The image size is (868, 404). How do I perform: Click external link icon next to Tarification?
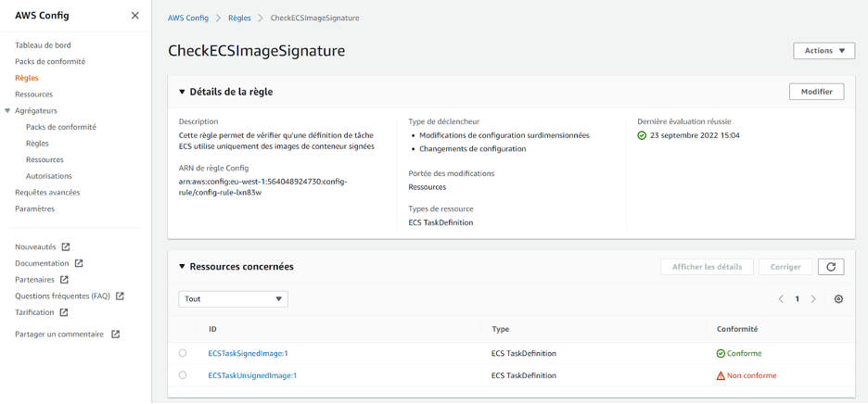(64, 312)
